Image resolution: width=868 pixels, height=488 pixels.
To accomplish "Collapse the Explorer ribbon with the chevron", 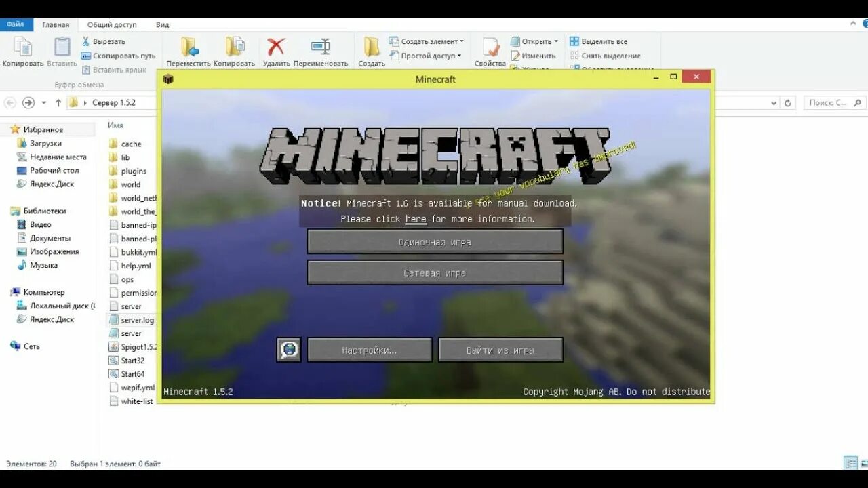I will 853,24.
